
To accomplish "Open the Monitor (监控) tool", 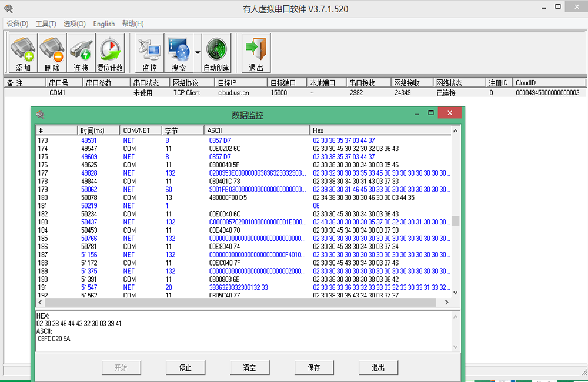I will (x=149, y=53).
